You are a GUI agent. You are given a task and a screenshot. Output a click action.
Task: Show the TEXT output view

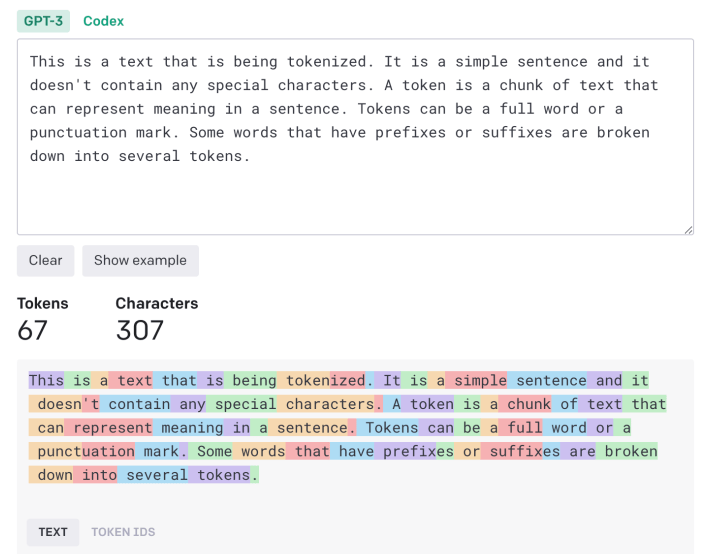(x=53, y=532)
